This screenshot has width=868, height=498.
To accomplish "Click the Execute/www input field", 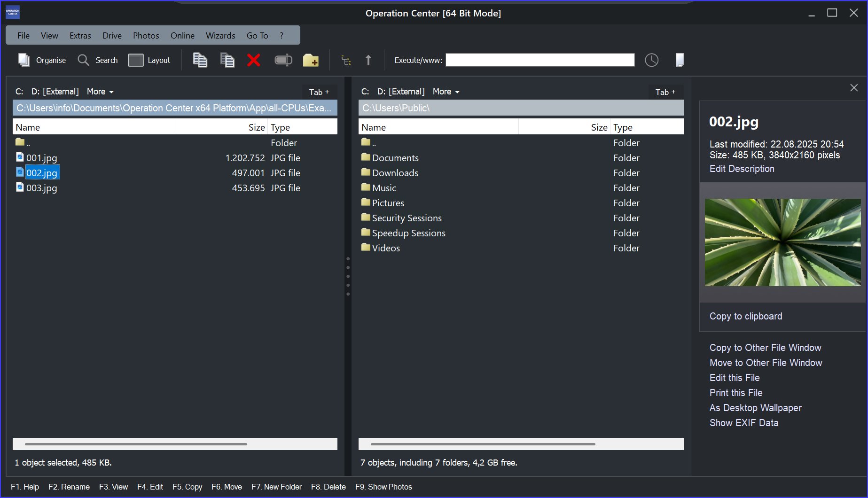I will pyautogui.click(x=540, y=60).
